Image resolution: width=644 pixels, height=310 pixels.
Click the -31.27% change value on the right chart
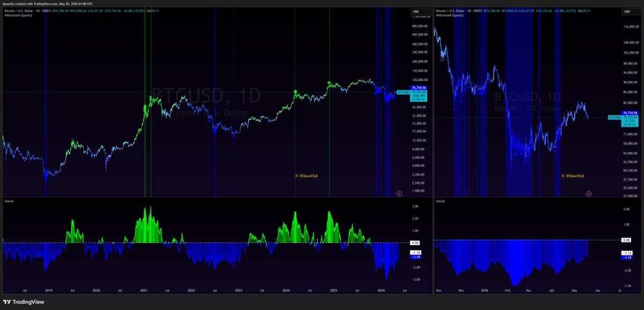pyautogui.click(x=629, y=122)
